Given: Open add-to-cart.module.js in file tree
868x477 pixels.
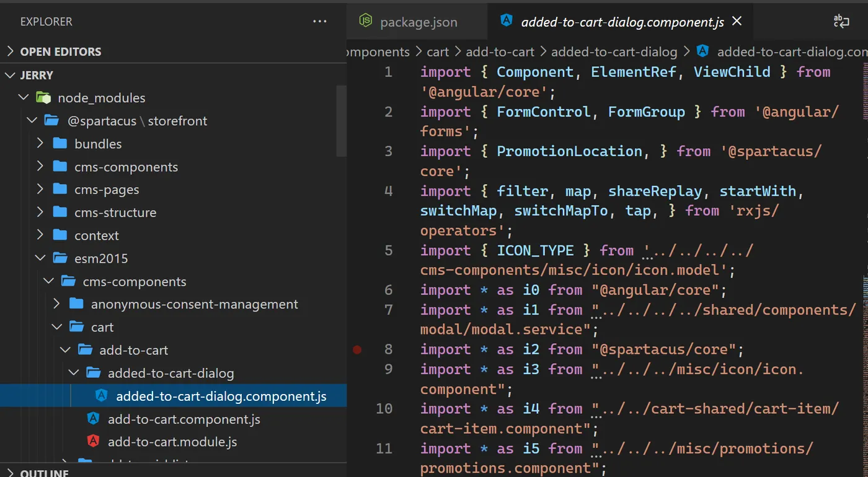Looking at the screenshot, I should pos(172,442).
